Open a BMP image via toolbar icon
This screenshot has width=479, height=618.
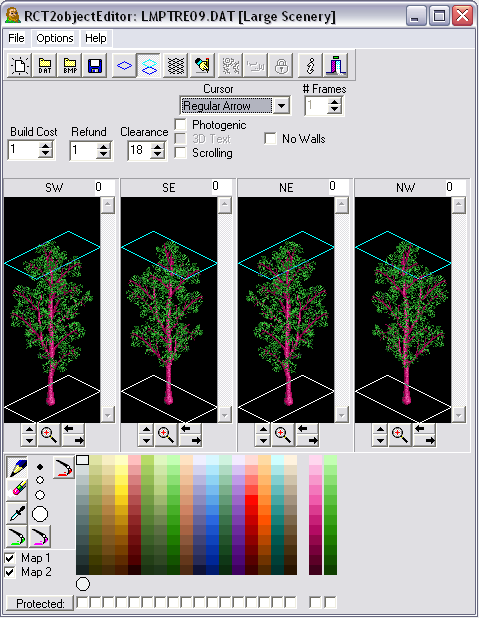[70, 65]
